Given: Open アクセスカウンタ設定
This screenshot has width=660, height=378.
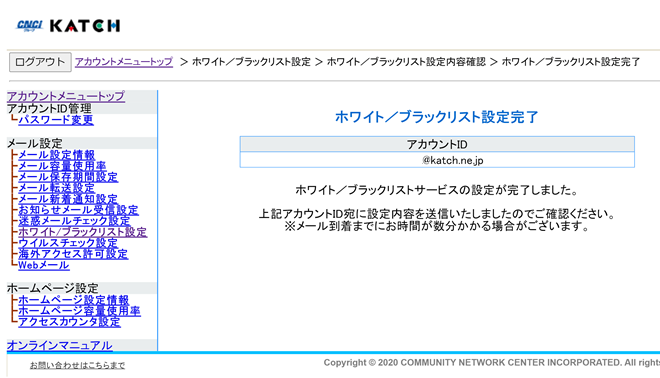Looking at the screenshot, I should click(x=69, y=322).
